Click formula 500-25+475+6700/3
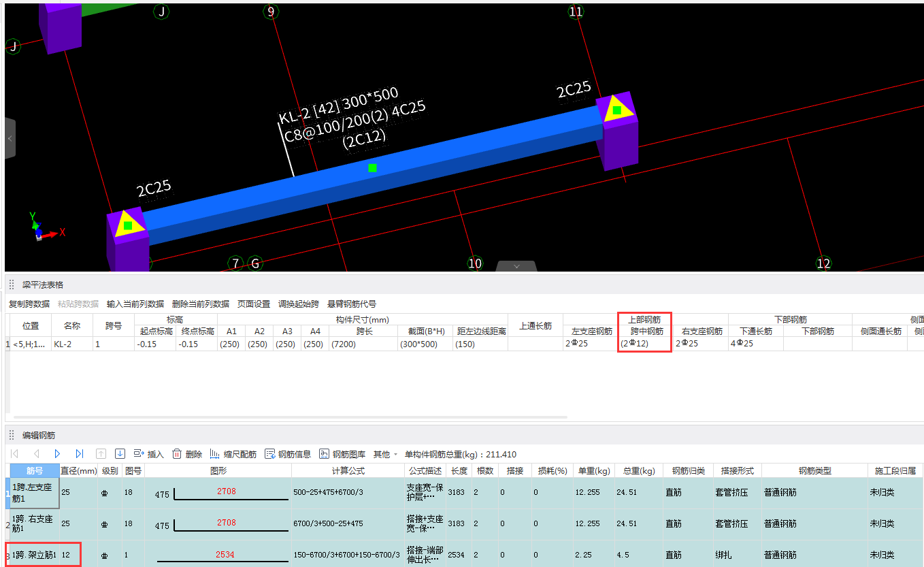The height and width of the screenshot is (567, 924). pos(329,491)
